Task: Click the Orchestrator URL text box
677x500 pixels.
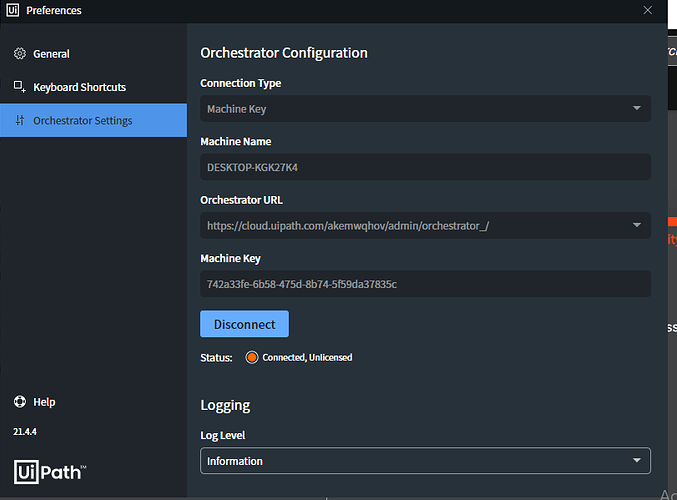Action: pyautogui.click(x=410, y=226)
